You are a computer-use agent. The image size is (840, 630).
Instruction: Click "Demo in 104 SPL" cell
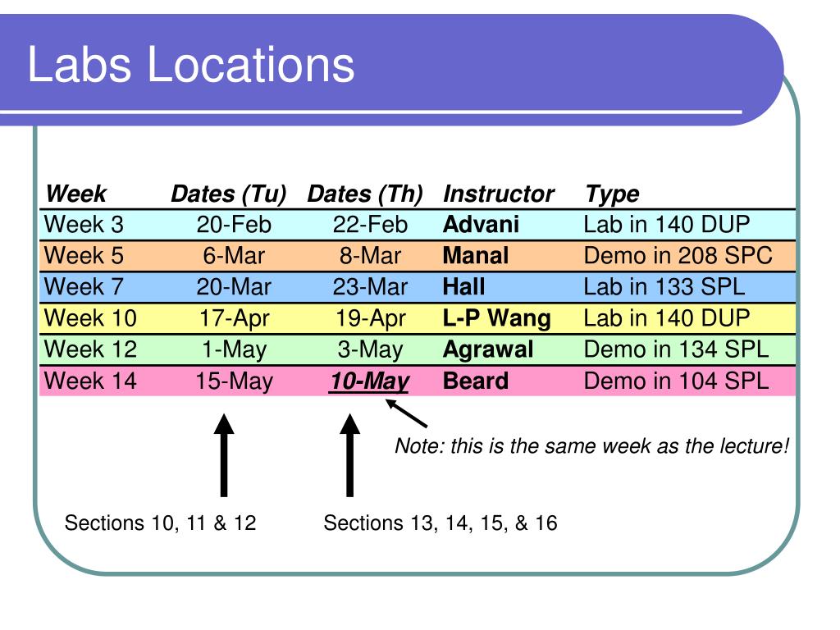click(676, 381)
